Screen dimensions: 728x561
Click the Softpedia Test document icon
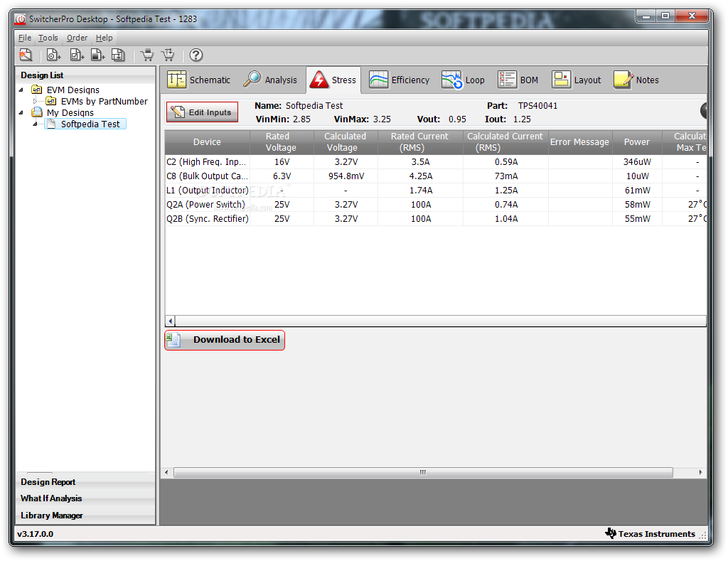pos(51,124)
